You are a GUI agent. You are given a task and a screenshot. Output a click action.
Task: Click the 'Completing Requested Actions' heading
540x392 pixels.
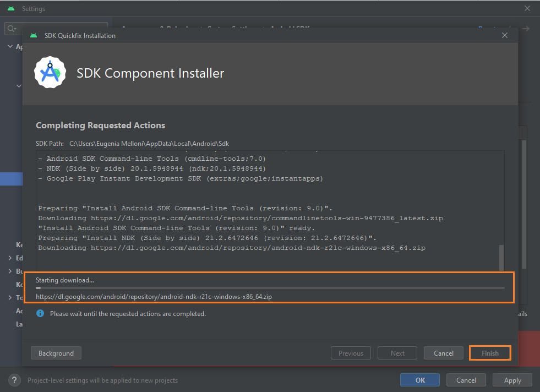(101, 126)
